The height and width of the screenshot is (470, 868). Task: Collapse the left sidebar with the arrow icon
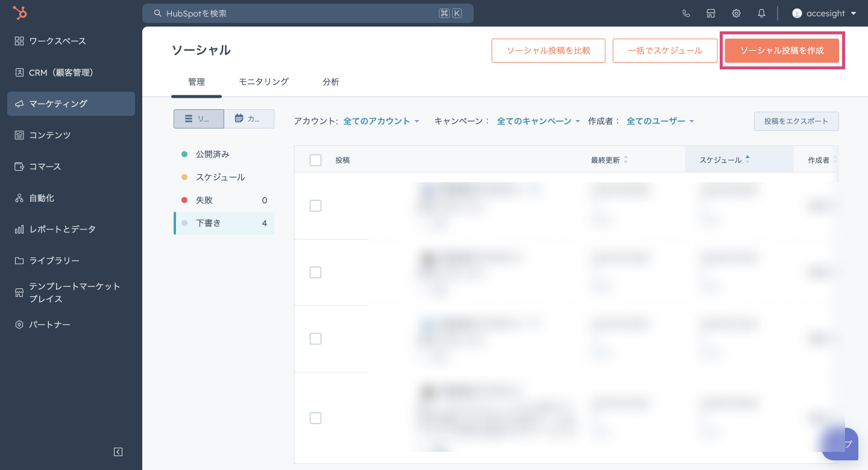point(118,452)
